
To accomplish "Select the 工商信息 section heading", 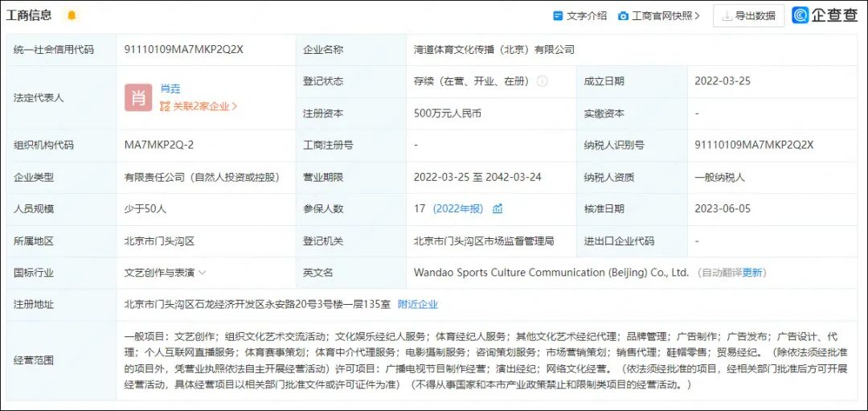I will coord(30,15).
